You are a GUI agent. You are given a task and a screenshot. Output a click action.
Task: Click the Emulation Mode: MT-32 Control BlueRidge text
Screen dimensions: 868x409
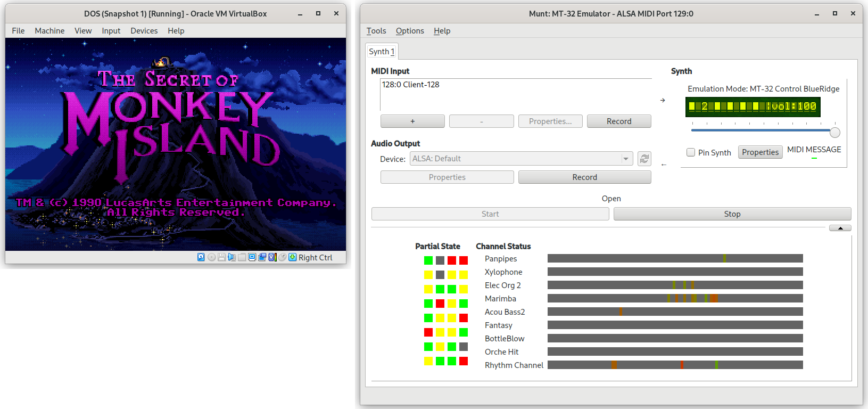tap(764, 89)
